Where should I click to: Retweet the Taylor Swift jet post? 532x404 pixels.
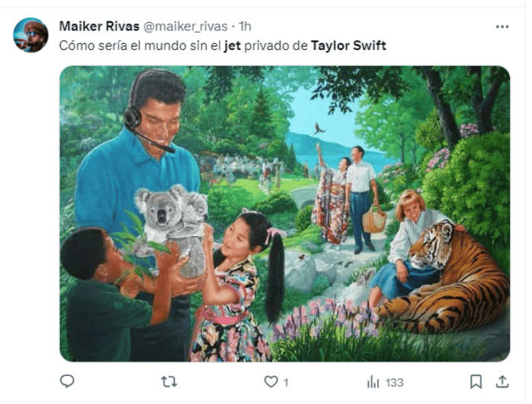169,382
